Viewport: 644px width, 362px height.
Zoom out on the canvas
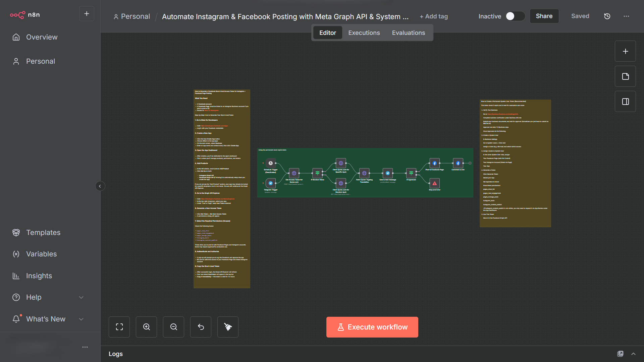[173, 327]
